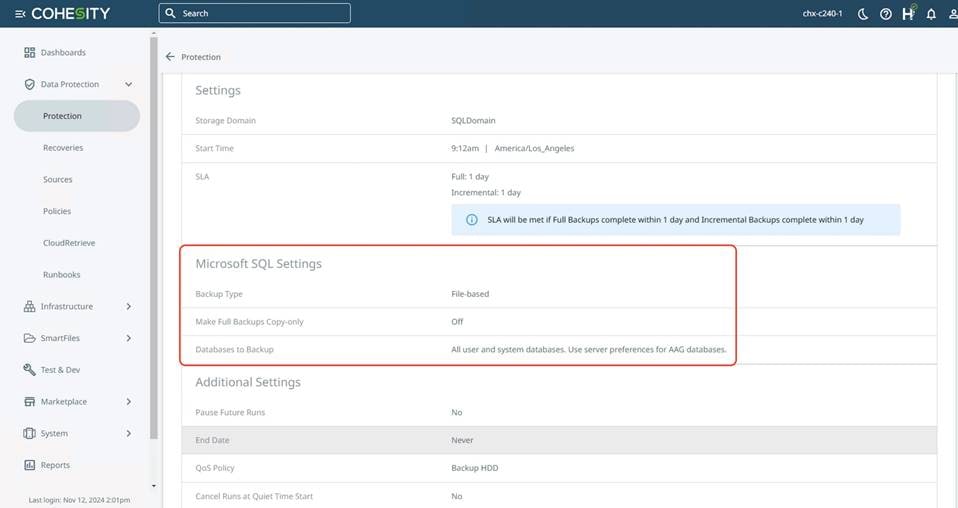The width and height of the screenshot is (958, 508).
Task: Select the SQLDomain storage domain value
Action: [x=473, y=120]
